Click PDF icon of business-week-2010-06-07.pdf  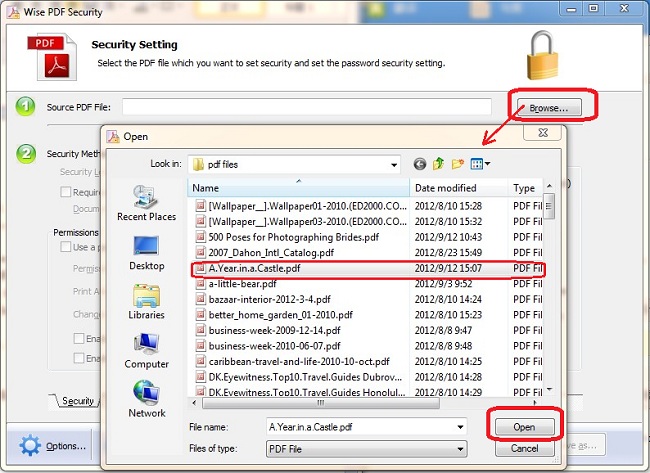[201, 346]
